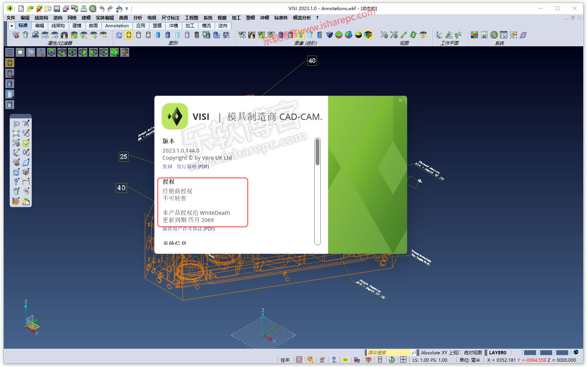588x367 pixels.
Task: Open the 绝对视图 view selector
Action: [473, 352]
